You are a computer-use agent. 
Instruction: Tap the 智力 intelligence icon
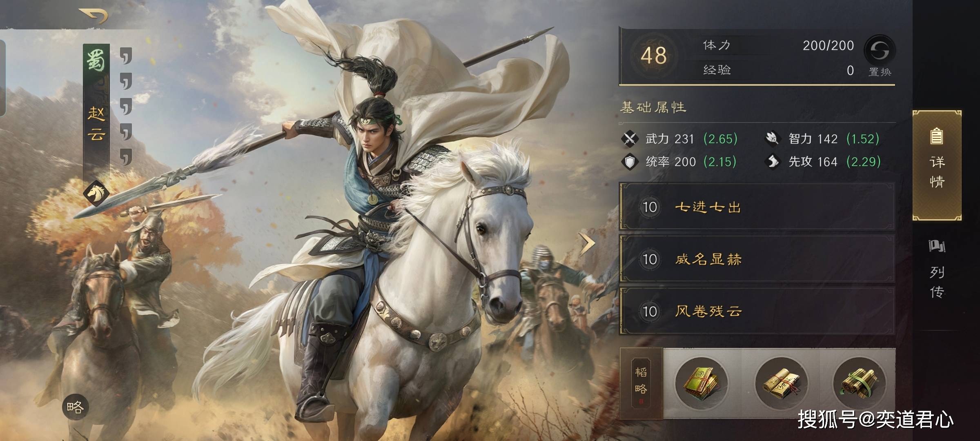[x=772, y=139]
